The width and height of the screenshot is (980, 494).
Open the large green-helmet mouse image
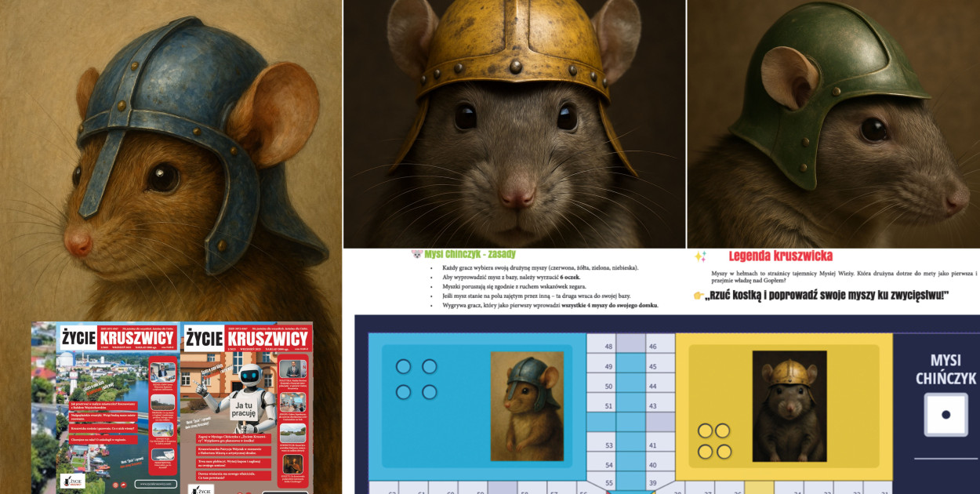833,124
